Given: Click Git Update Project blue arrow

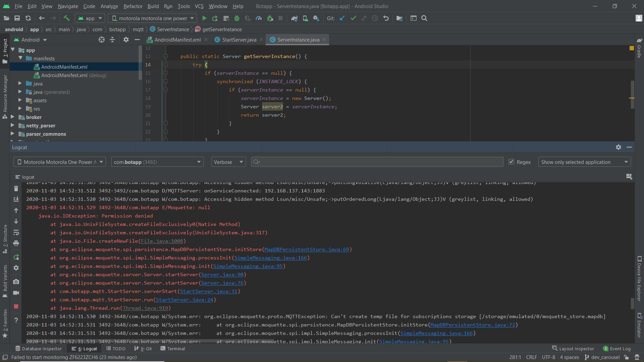Looking at the screenshot, I should point(342,18).
